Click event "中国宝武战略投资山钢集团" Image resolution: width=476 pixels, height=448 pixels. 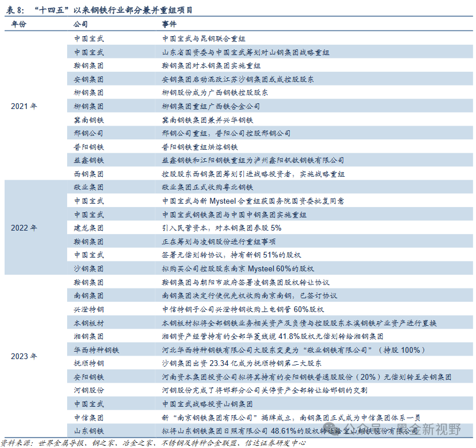pos(208,404)
